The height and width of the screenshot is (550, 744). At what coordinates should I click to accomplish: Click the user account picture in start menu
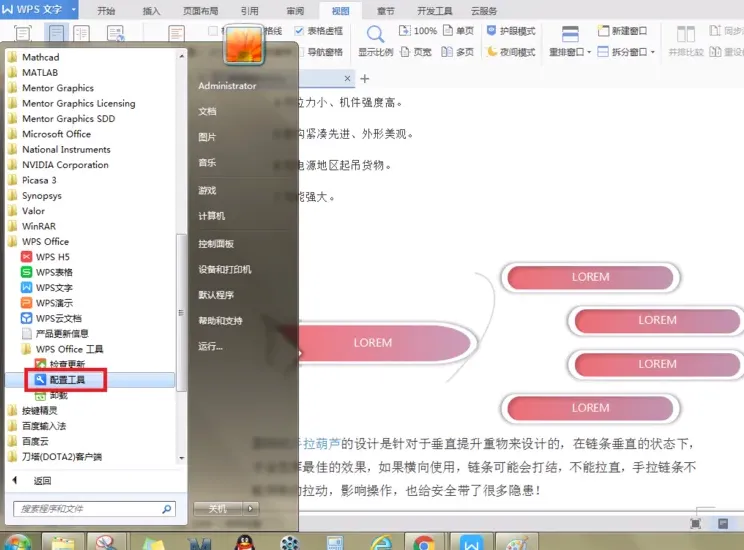click(243, 45)
